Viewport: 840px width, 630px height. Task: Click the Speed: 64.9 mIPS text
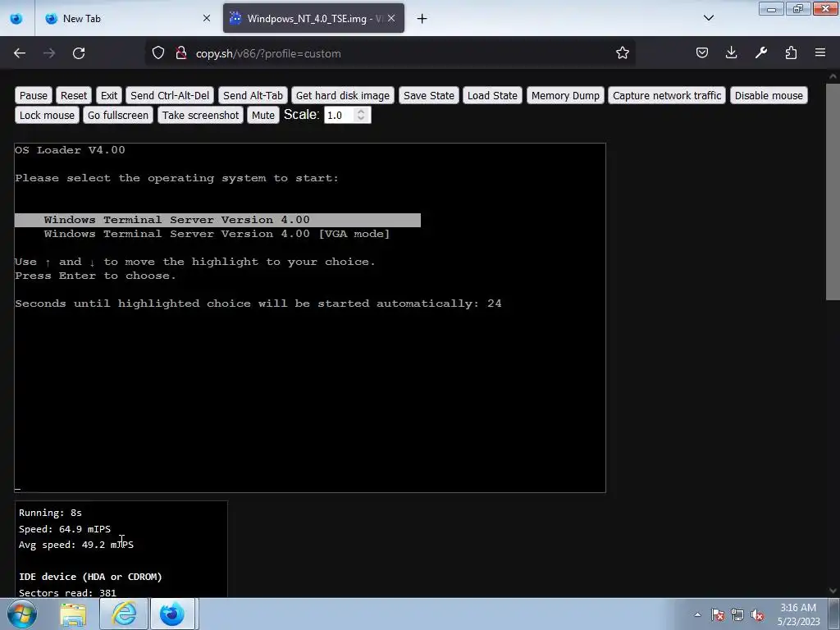point(65,529)
